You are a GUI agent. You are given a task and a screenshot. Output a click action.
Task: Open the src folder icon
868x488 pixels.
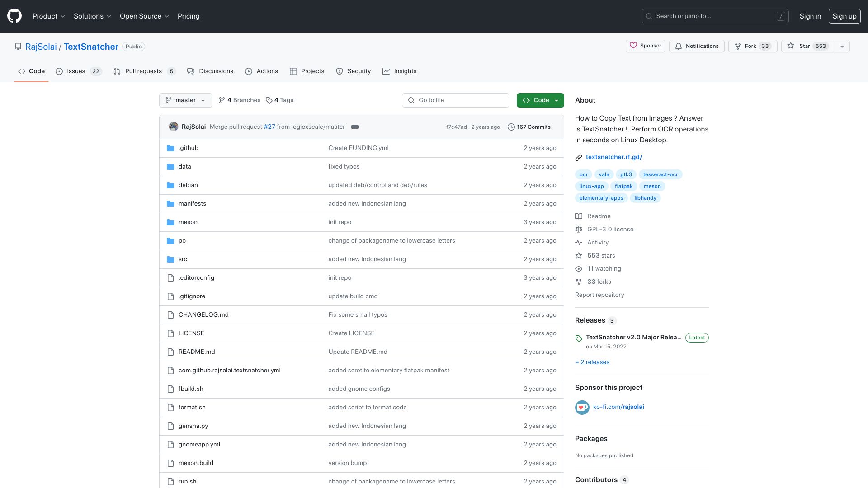tap(170, 259)
